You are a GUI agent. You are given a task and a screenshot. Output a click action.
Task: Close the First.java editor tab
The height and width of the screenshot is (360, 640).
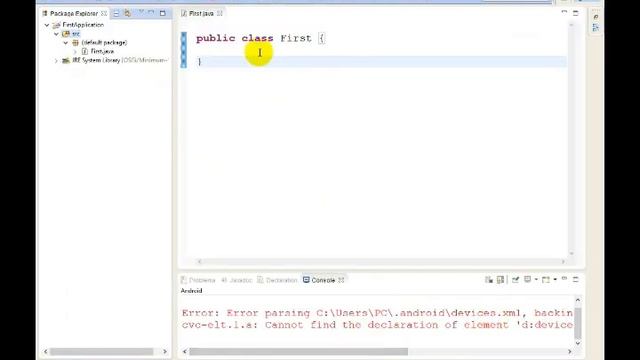tap(220, 13)
